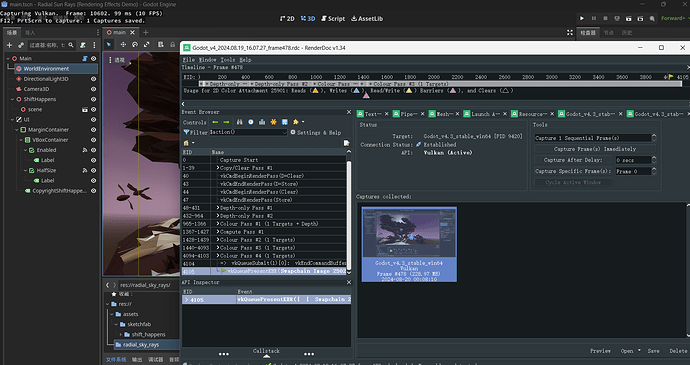Expand the Depth-only Pass #1 event group
Viewport: 690px width, 365px height.
218,208
